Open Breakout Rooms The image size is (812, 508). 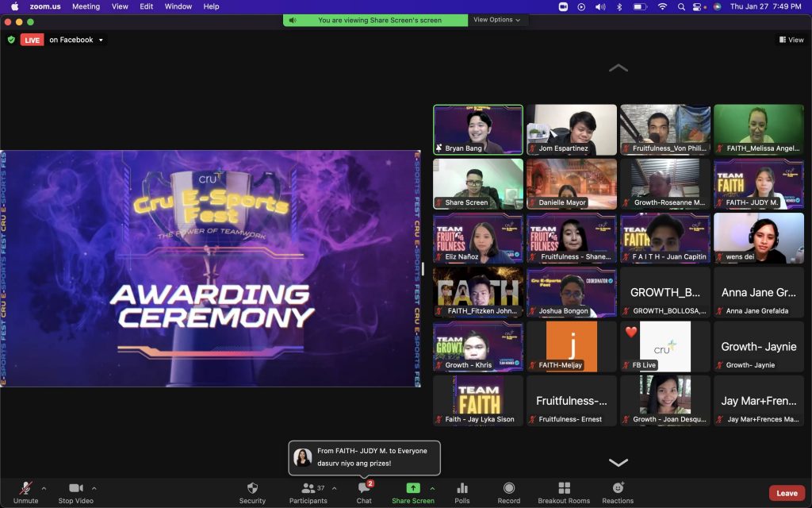[564, 488]
